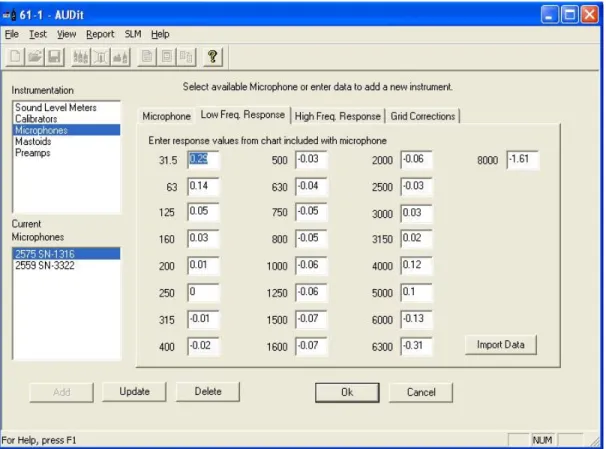Click the 160 Hz response field
Viewport: 606px width, 449px height.
(x=203, y=238)
